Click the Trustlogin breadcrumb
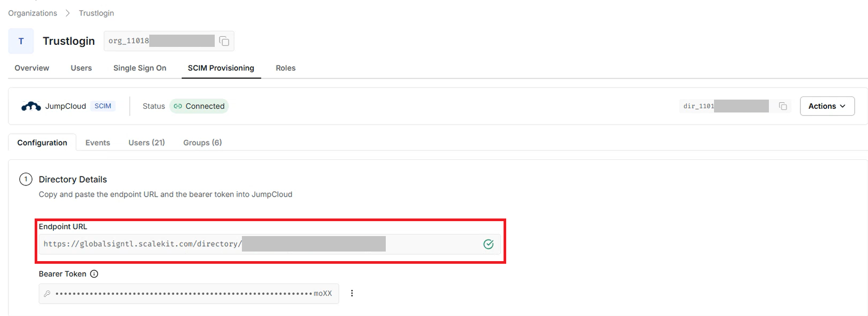This screenshot has width=868, height=316. coord(96,13)
